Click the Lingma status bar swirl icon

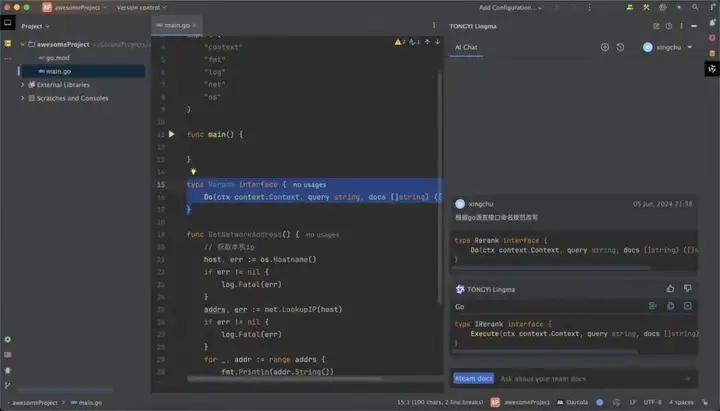click(616, 402)
